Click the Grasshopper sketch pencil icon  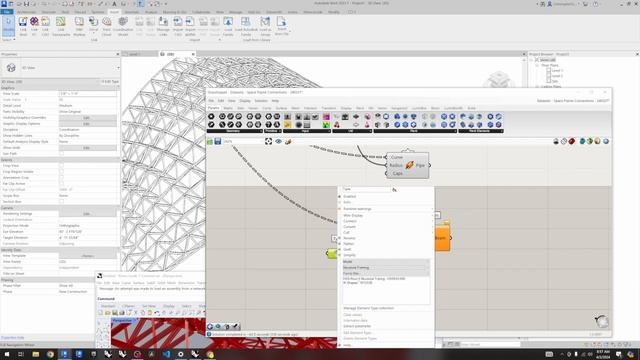click(288, 141)
